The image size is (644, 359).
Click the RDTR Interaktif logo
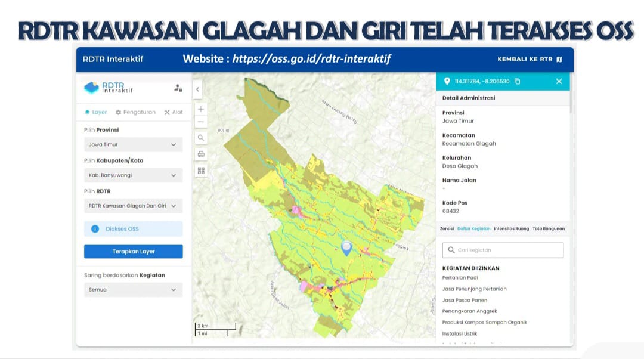click(x=109, y=88)
